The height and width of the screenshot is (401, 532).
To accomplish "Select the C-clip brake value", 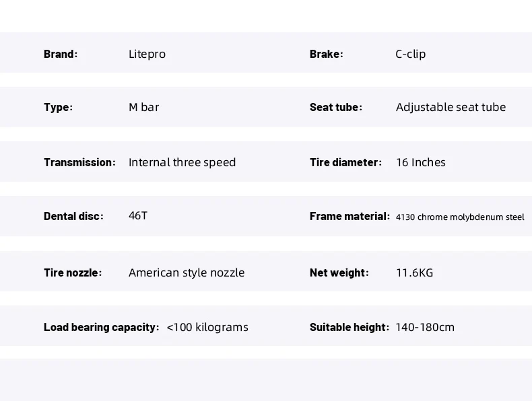I will pos(410,54).
